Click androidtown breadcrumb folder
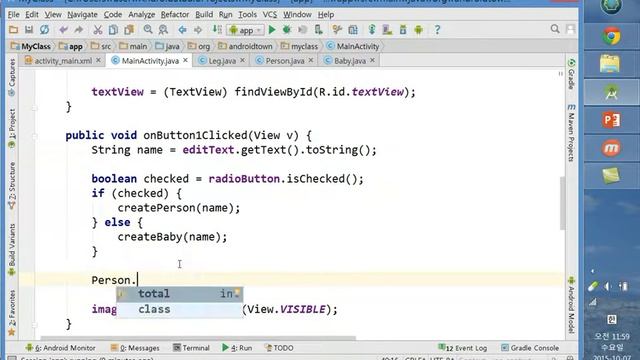 tap(245, 47)
